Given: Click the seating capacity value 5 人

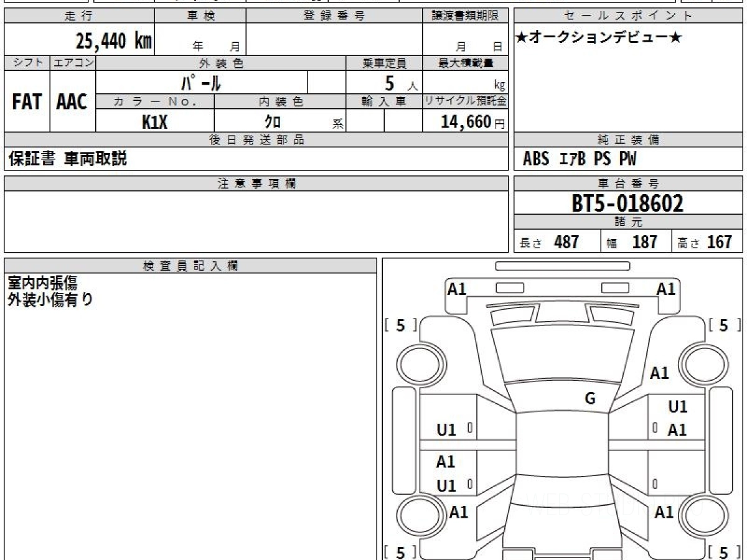Looking at the screenshot, I should pyautogui.click(x=401, y=83).
